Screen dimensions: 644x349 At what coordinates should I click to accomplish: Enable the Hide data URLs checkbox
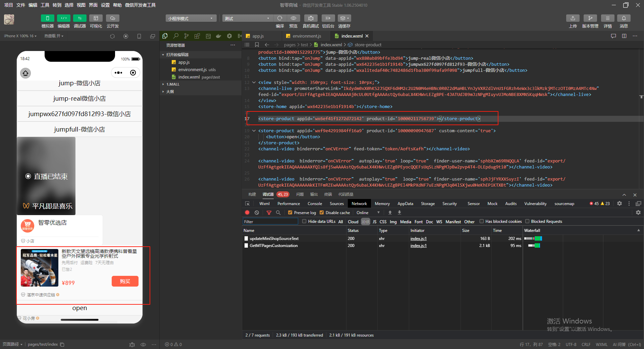[x=304, y=221]
